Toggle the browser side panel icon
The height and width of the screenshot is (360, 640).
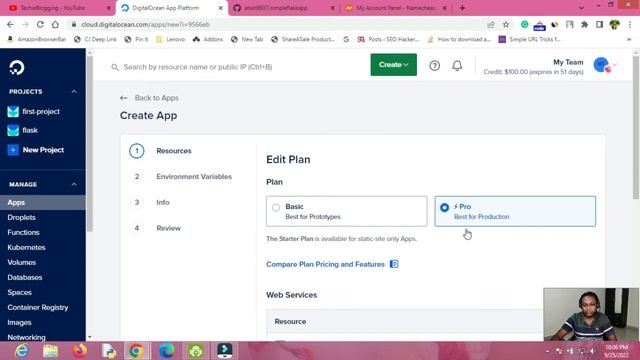(x=600, y=24)
